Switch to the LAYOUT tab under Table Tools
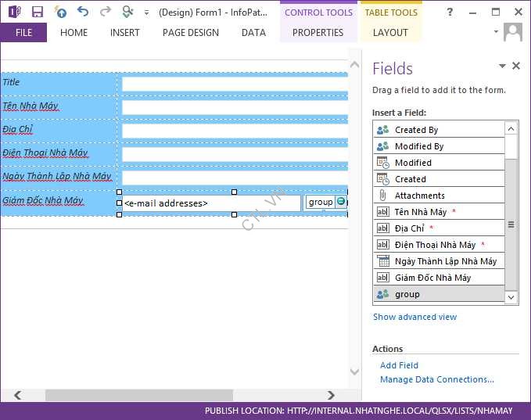The height and width of the screenshot is (420, 531). pos(390,32)
